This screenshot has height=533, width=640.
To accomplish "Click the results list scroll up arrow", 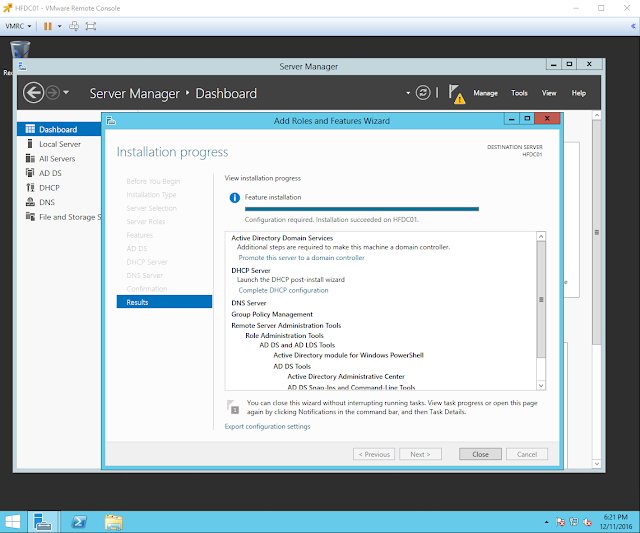I will 541,236.
